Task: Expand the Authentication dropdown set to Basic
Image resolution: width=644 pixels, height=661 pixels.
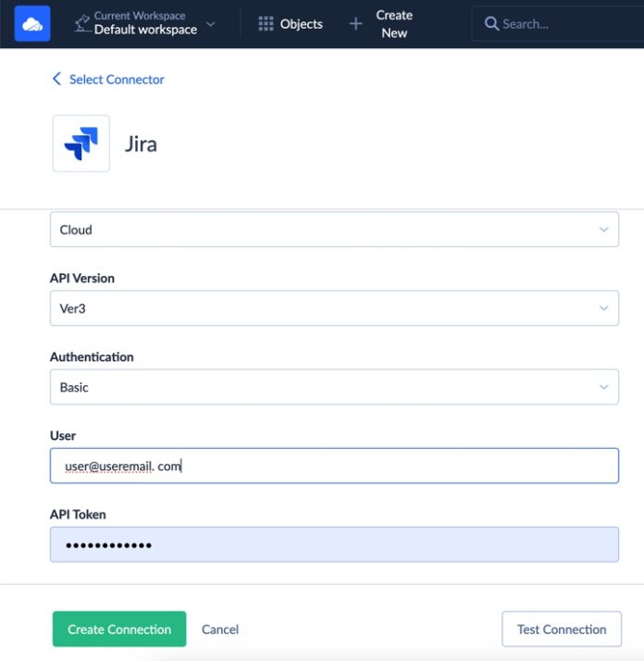Action: point(333,387)
